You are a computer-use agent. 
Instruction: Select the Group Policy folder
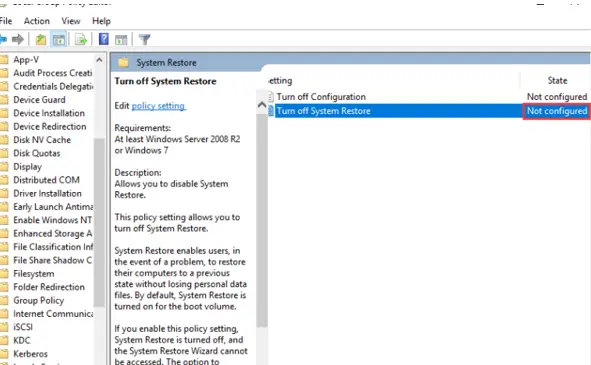(38, 301)
